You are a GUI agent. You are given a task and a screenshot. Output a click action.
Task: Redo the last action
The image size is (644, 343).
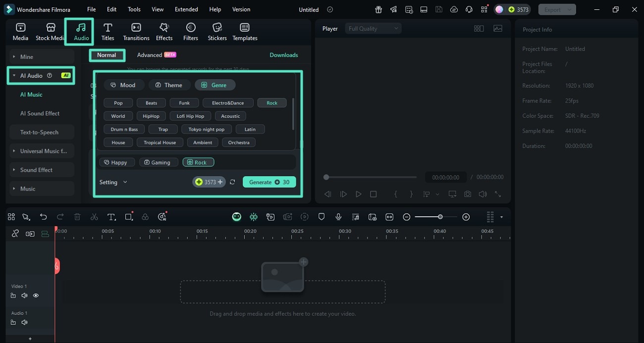(x=60, y=217)
